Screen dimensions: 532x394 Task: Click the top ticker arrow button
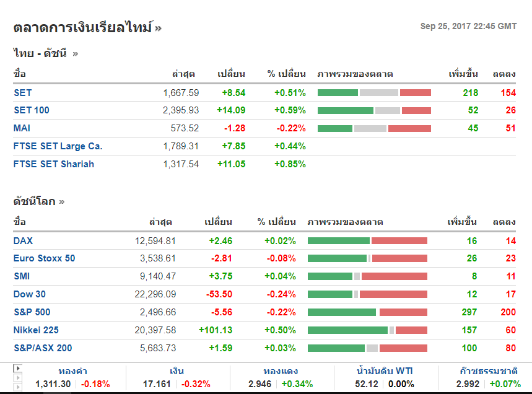click(x=17, y=368)
